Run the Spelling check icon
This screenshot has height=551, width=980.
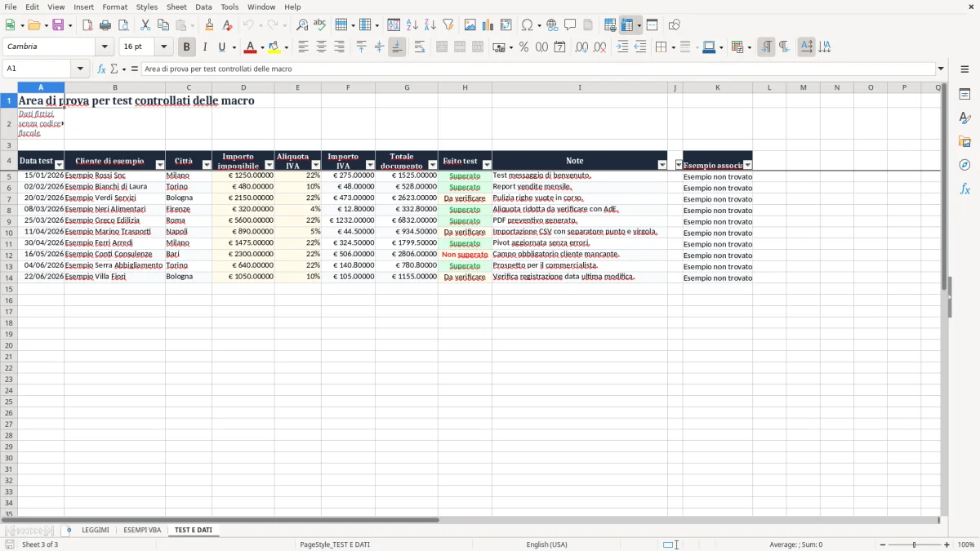320,25
